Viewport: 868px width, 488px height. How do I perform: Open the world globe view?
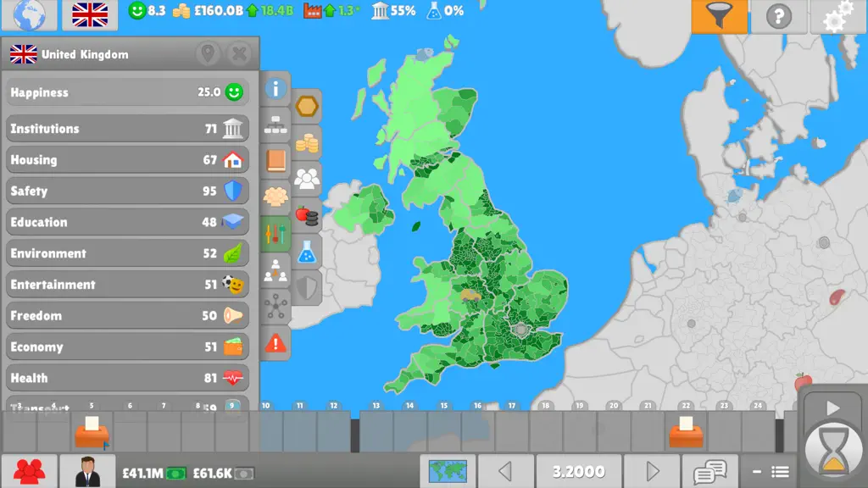pos(29,14)
